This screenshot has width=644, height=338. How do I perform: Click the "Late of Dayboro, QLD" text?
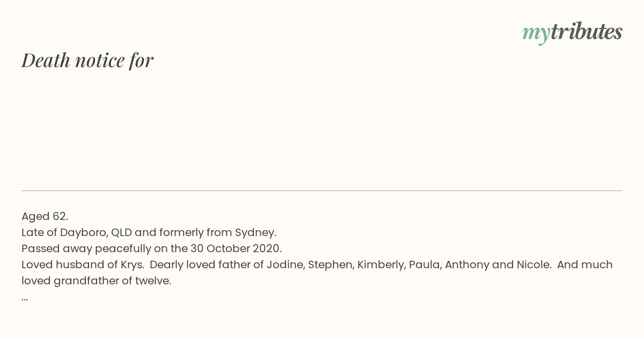point(77,232)
